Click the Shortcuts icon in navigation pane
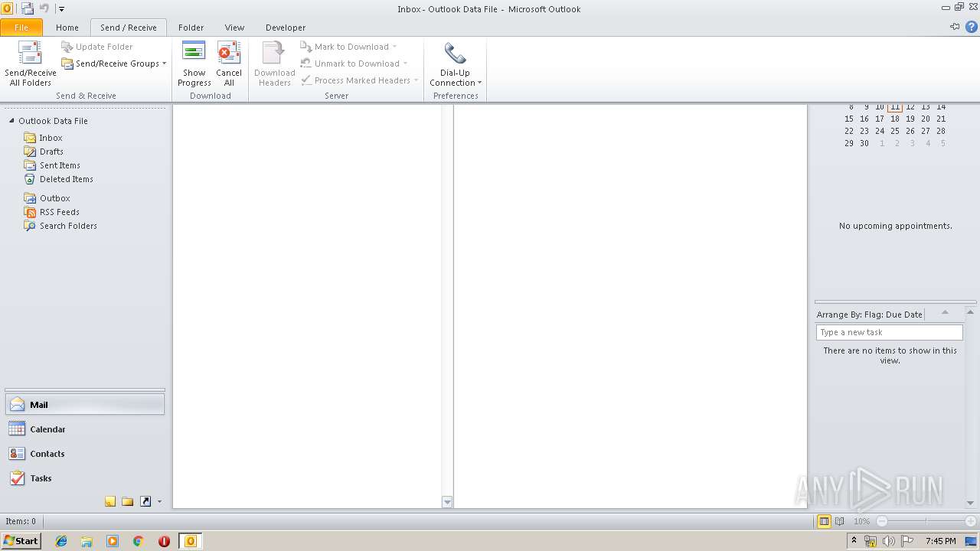 pyautogui.click(x=145, y=502)
